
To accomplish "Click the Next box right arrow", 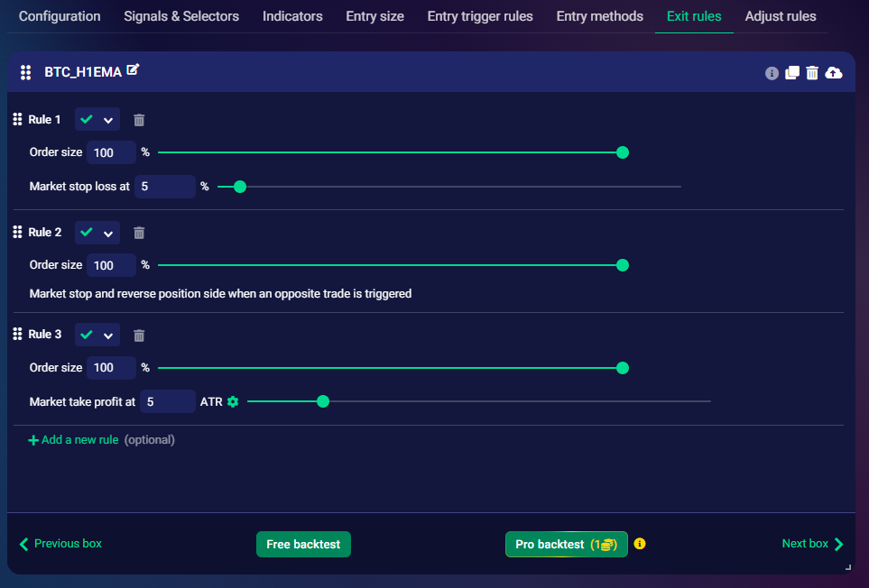I will click(x=838, y=544).
